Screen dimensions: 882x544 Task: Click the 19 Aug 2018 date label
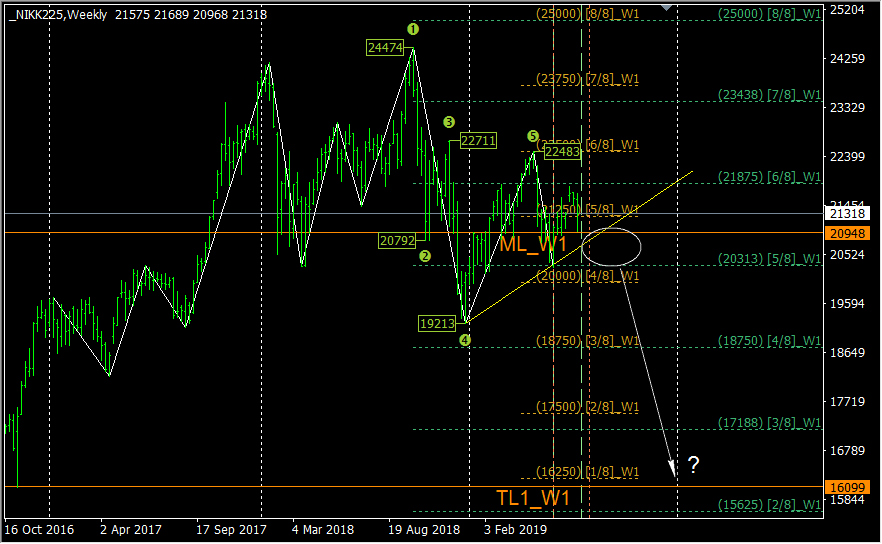pos(424,530)
